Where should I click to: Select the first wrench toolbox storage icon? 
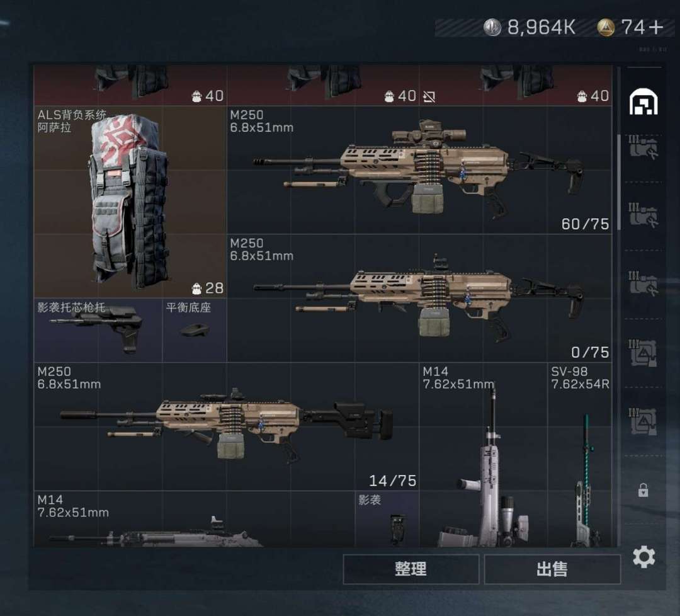643,147
